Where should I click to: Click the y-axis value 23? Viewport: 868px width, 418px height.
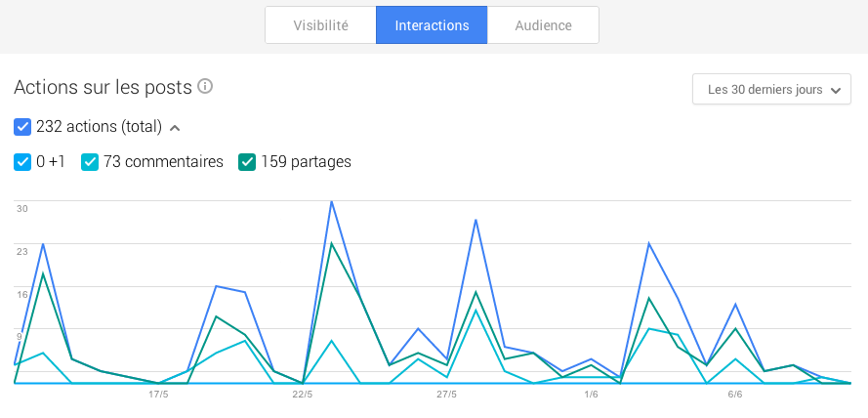[x=21, y=251]
